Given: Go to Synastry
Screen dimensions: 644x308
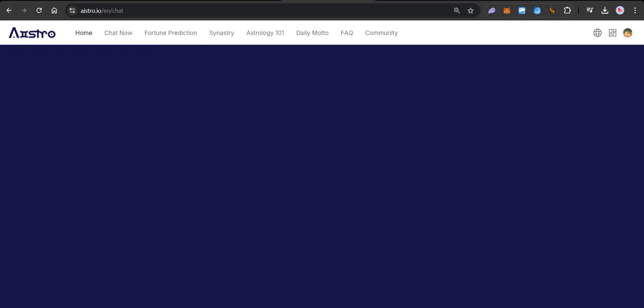Looking at the screenshot, I should (221, 33).
